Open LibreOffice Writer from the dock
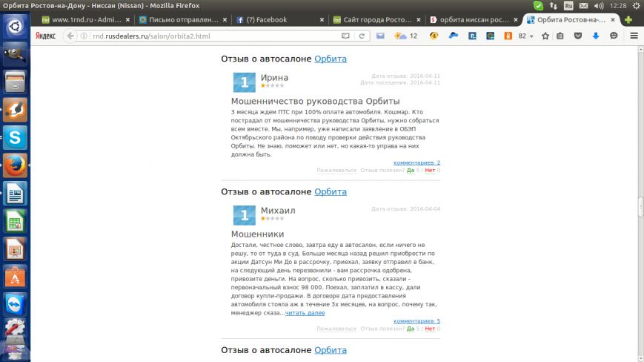 coord(15,194)
